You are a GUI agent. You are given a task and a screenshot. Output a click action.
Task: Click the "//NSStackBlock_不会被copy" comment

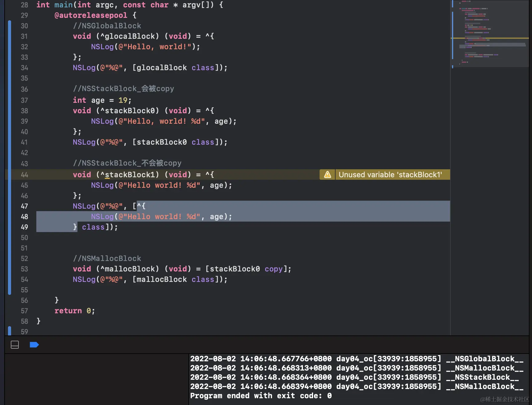point(127,163)
